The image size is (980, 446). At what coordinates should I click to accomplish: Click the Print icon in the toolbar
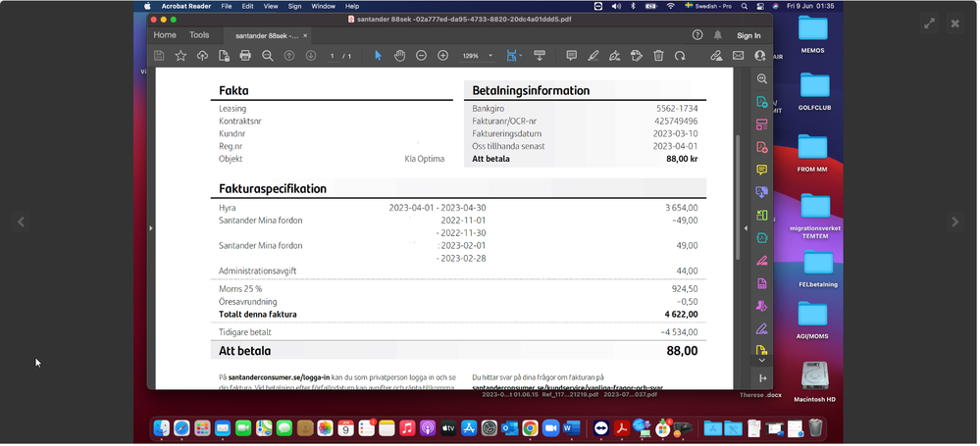tap(245, 56)
